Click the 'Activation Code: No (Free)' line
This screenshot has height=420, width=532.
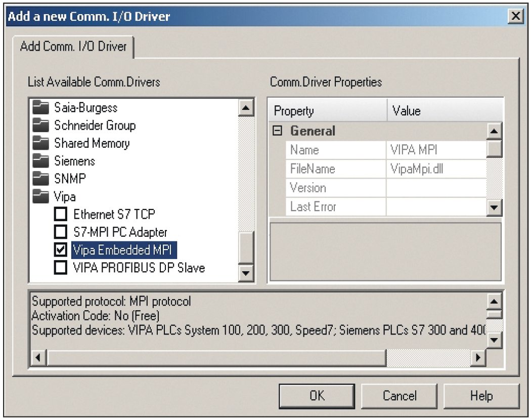tap(96, 316)
